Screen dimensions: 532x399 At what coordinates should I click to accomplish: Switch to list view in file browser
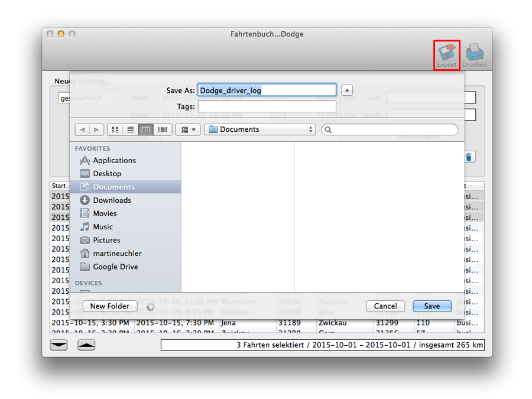point(131,129)
